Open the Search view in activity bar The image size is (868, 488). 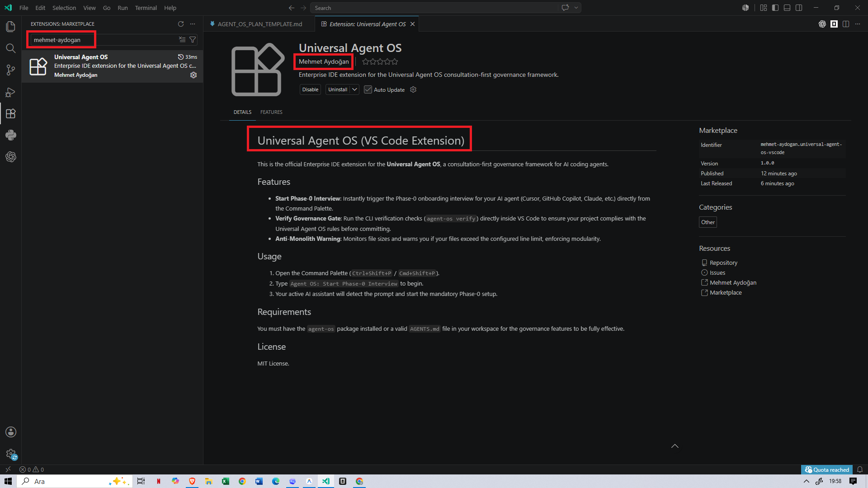11,48
